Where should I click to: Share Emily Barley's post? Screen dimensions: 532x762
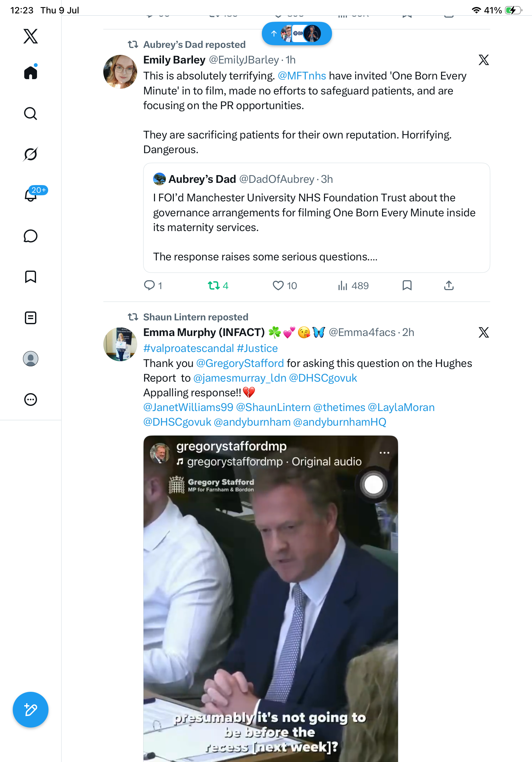[449, 285]
